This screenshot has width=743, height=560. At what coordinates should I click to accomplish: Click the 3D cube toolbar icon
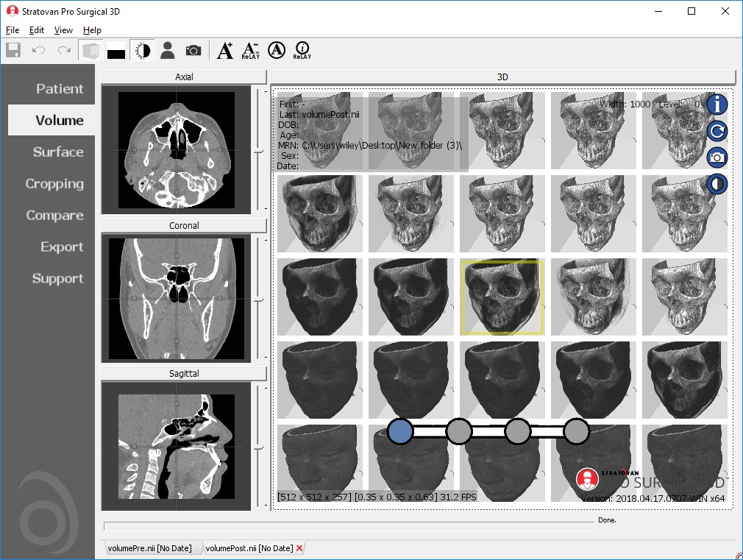coord(91,50)
